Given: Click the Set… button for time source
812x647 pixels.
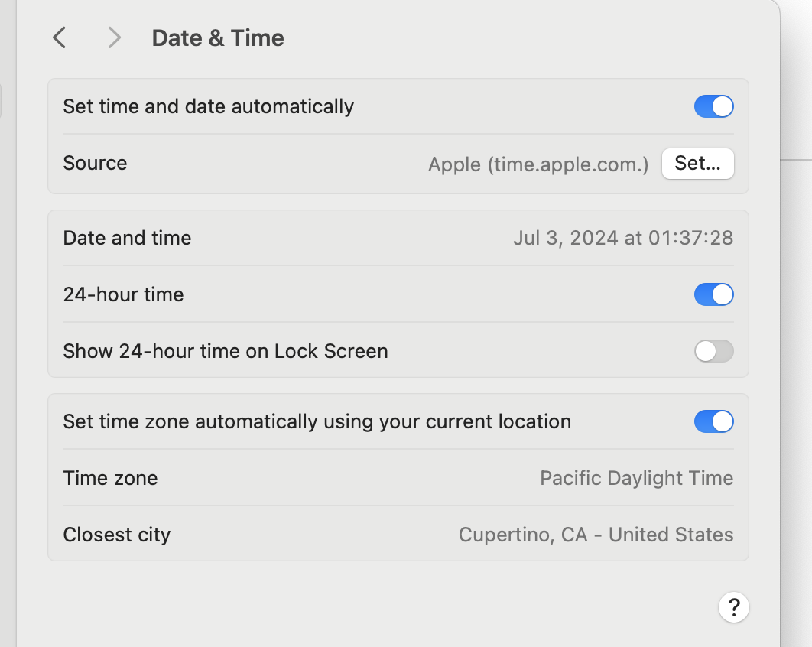Looking at the screenshot, I should tap(697, 163).
